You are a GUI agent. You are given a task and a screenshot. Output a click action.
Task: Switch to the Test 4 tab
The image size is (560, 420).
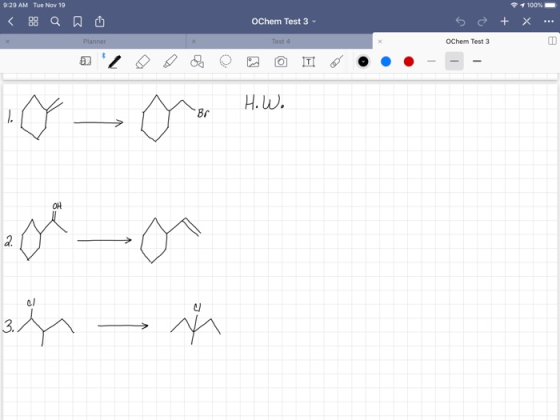(x=281, y=41)
